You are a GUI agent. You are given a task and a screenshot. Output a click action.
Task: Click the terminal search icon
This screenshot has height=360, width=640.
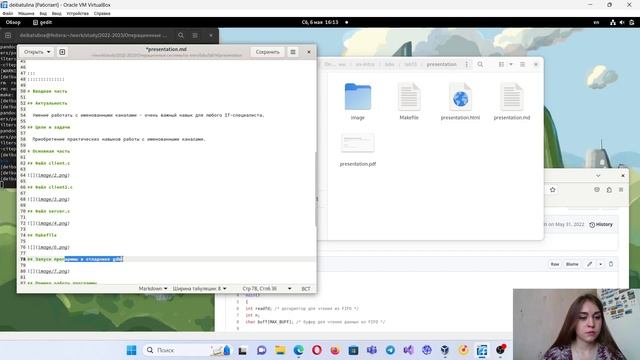[181, 36]
